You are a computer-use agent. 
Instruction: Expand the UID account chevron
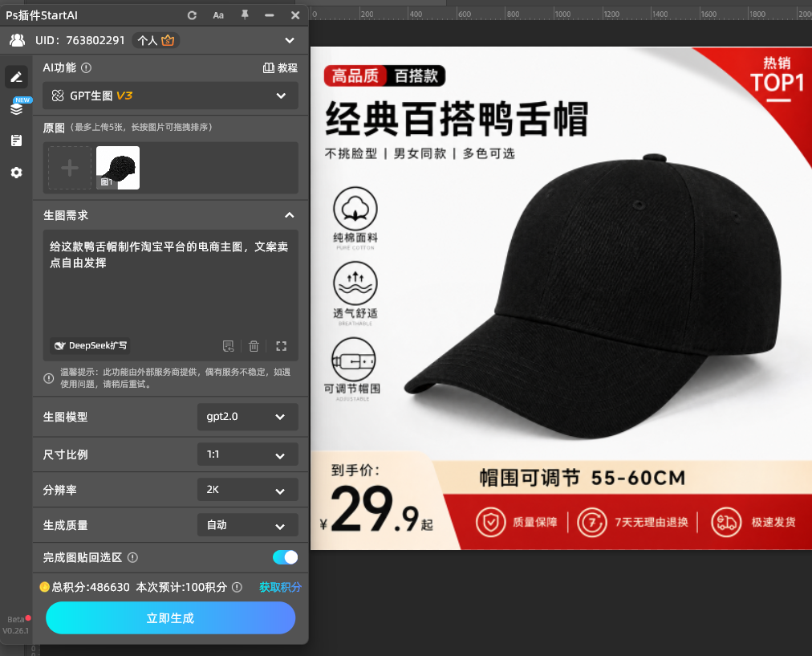pyautogui.click(x=290, y=40)
